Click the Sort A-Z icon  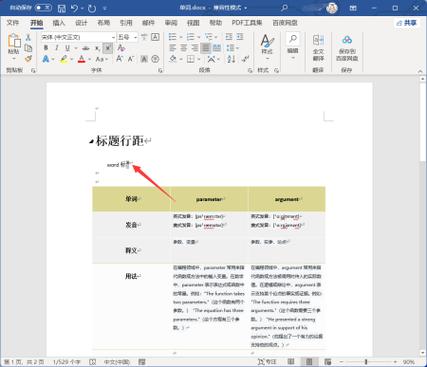point(231,59)
